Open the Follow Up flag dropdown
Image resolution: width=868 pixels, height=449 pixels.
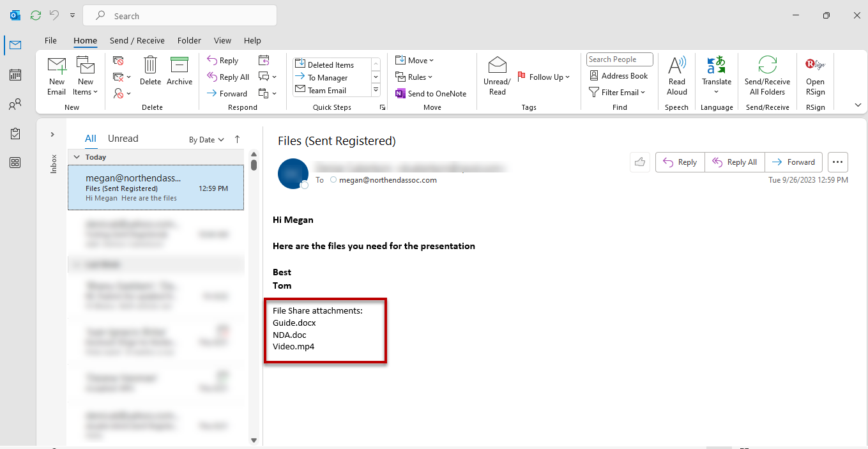544,77
